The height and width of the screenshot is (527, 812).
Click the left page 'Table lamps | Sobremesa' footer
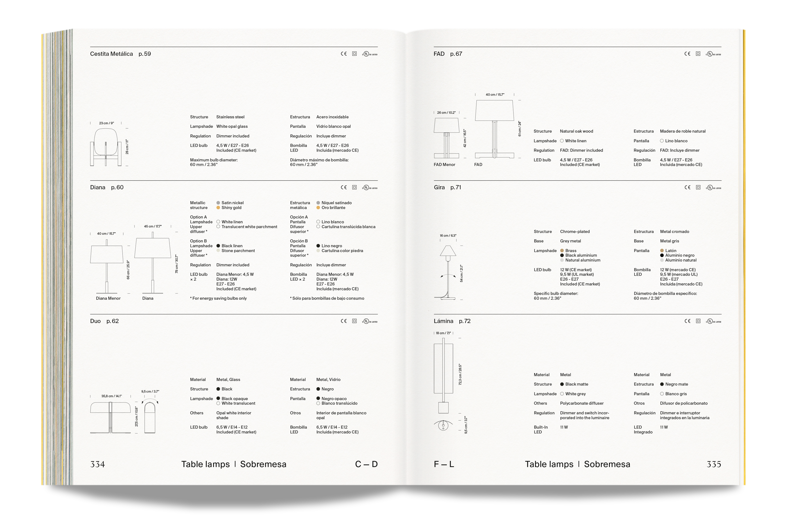[x=234, y=464]
